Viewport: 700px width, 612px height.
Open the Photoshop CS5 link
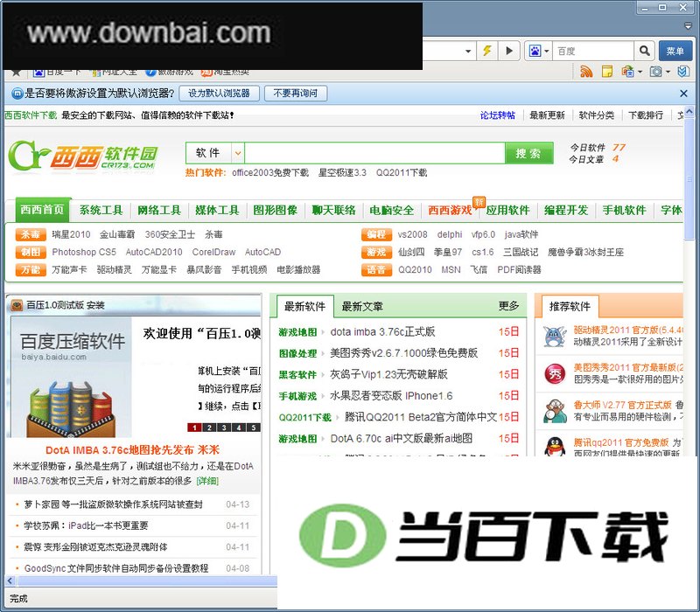[x=84, y=252]
